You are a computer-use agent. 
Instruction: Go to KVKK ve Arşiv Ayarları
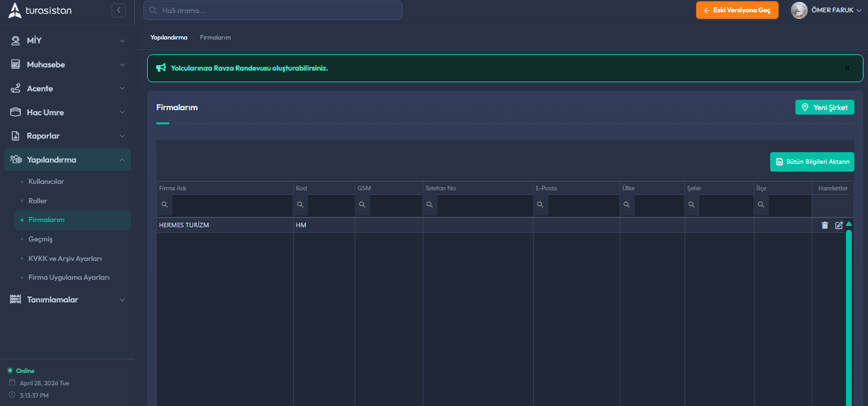tap(65, 258)
